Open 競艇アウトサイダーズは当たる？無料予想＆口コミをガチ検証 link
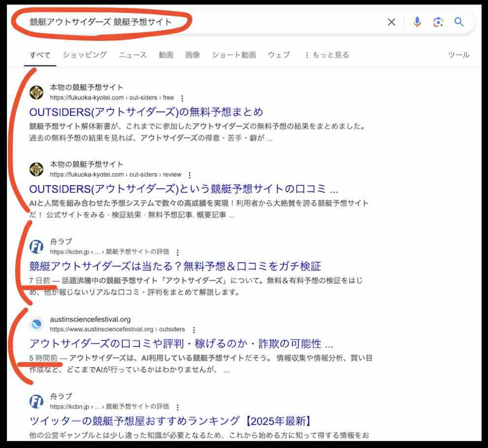The image size is (488, 448). coord(175,266)
